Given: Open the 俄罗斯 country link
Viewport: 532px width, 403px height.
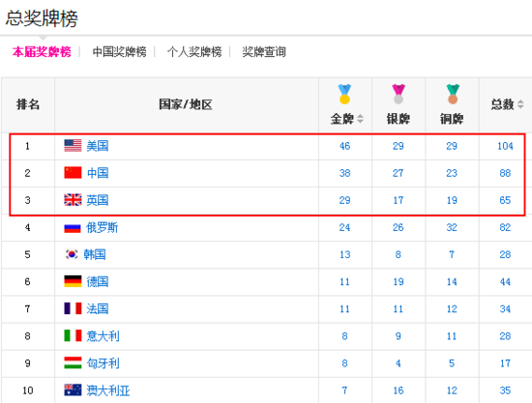Looking at the screenshot, I should (103, 227).
